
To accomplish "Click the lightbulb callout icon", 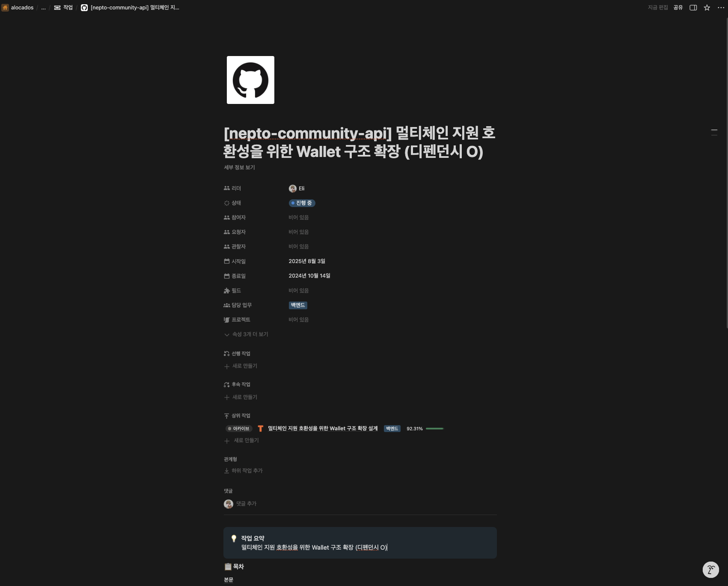I will [234, 539].
